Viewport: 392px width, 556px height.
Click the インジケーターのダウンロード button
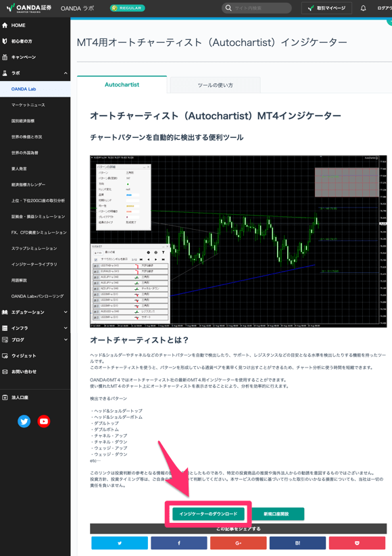(208, 514)
